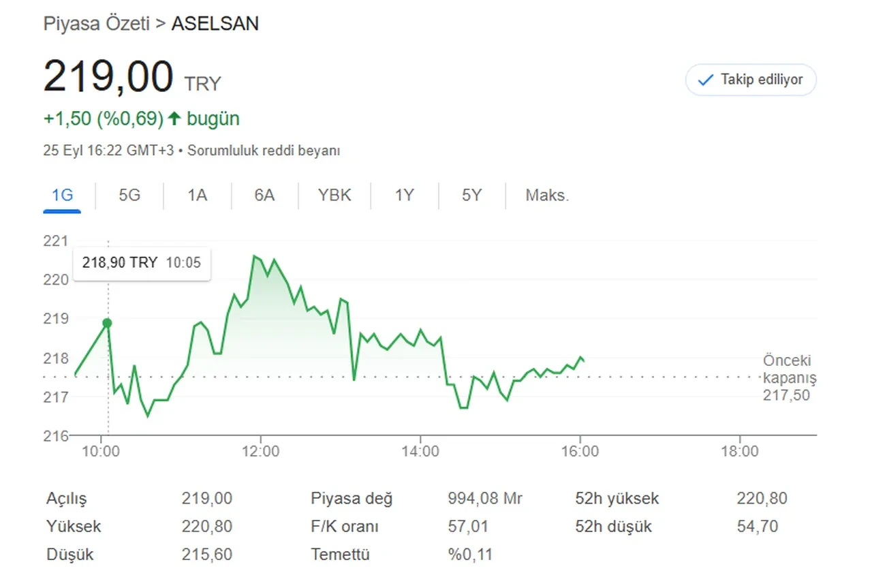Open the Piyasa Özeti breadcrumb link
This screenshot has height=588, width=872.
pyautogui.click(x=97, y=23)
